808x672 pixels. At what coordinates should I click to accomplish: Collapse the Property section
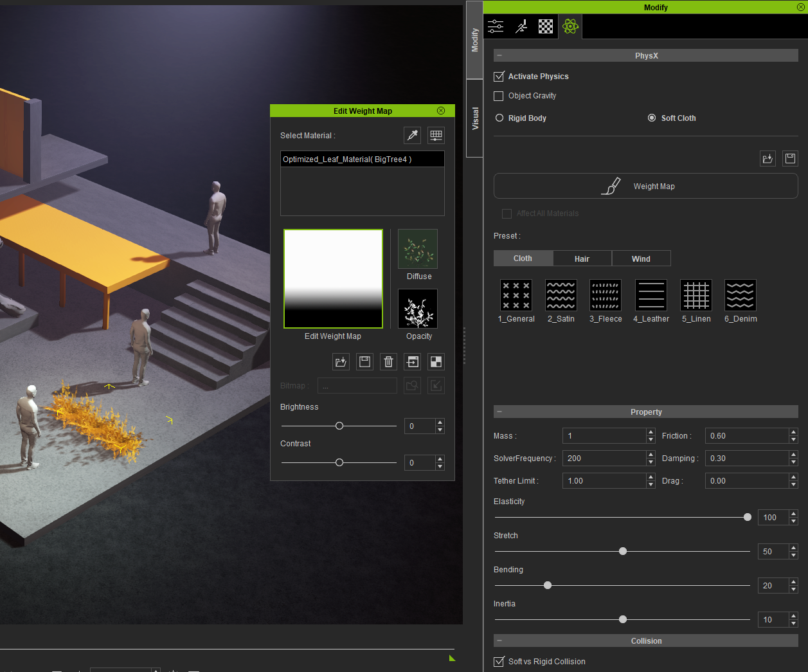[499, 412]
